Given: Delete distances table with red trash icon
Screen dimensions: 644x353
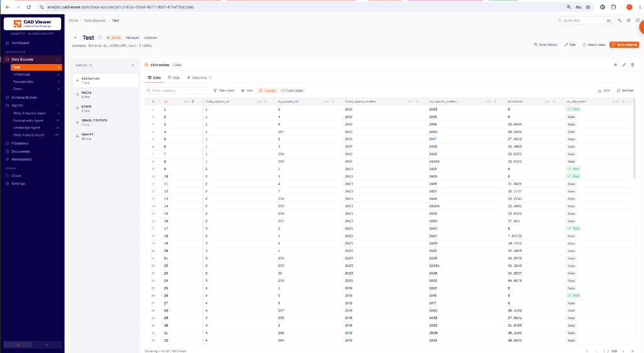Looking at the screenshot, I should pyautogui.click(x=633, y=65).
